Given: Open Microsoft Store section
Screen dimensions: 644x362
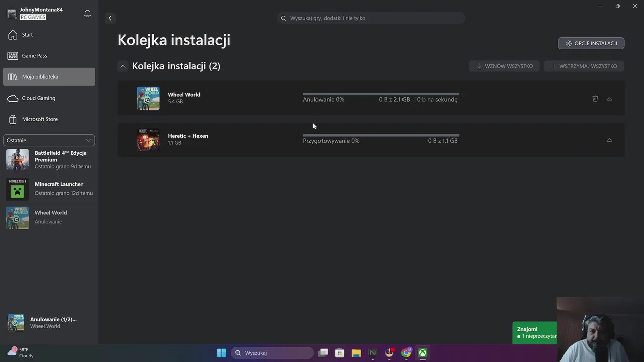Looking at the screenshot, I should pyautogui.click(x=49, y=119).
